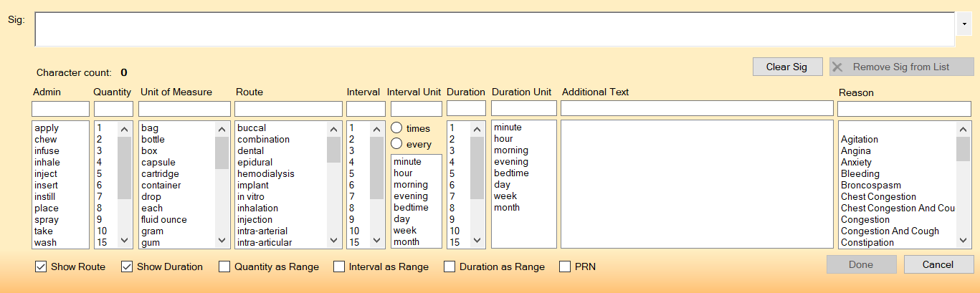Select 'bottle' in Unit of Measure list
This screenshot has height=293, width=980.
coord(153,140)
